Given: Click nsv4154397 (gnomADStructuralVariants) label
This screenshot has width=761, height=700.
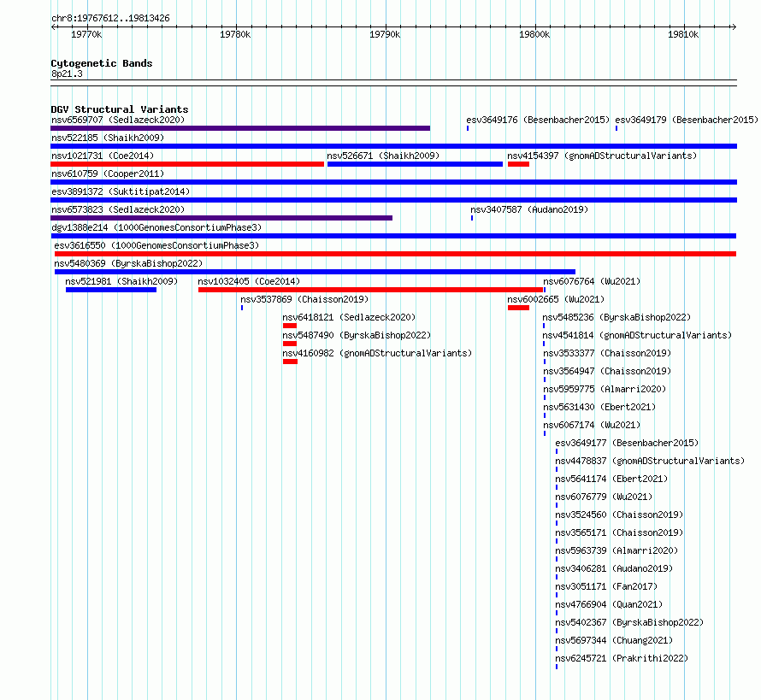Looking at the screenshot, I should (602, 156).
